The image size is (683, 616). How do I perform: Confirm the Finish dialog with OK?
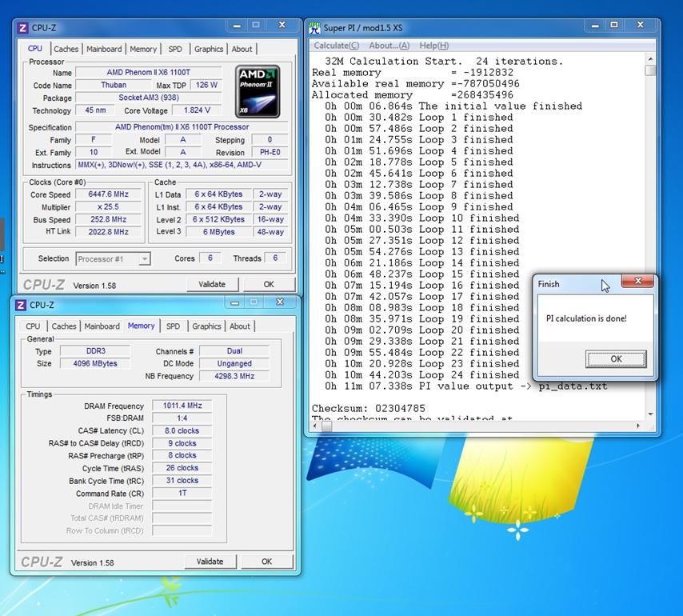click(x=616, y=359)
